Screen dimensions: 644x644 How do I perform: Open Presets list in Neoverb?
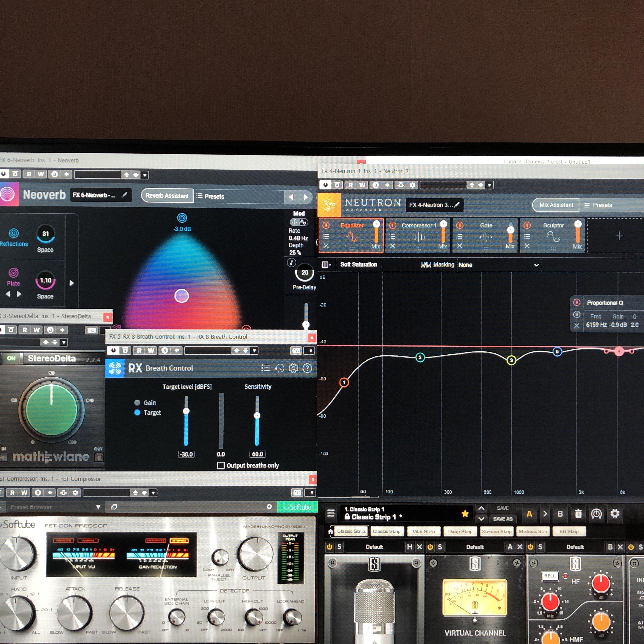click(x=210, y=196)
